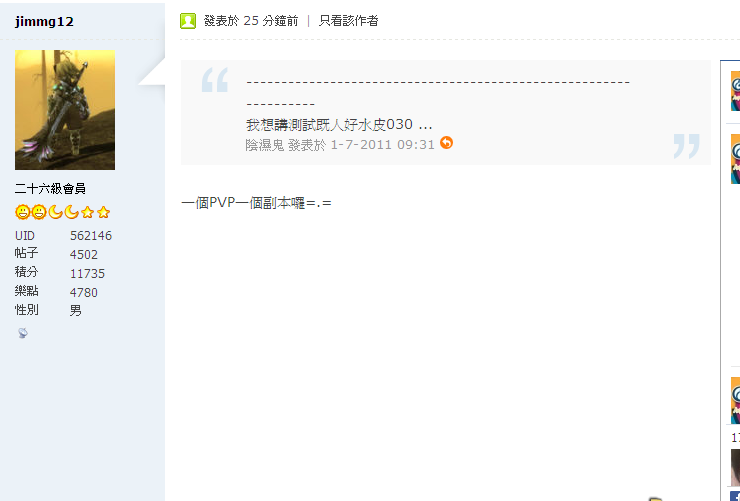Show only this author via 只看該作者
This screenshot has height=501, width=740.
(x=349, y=21)
